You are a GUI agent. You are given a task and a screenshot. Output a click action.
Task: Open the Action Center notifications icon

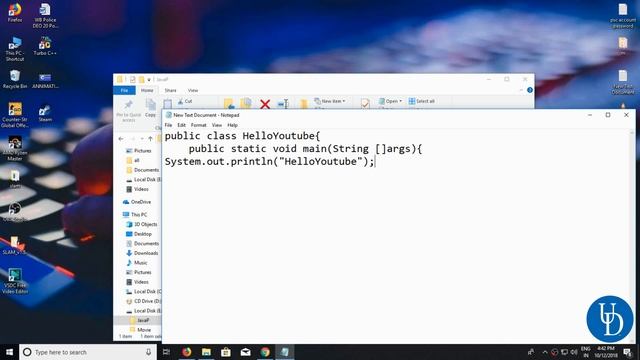pyautogui.click(x=628, y=352)
